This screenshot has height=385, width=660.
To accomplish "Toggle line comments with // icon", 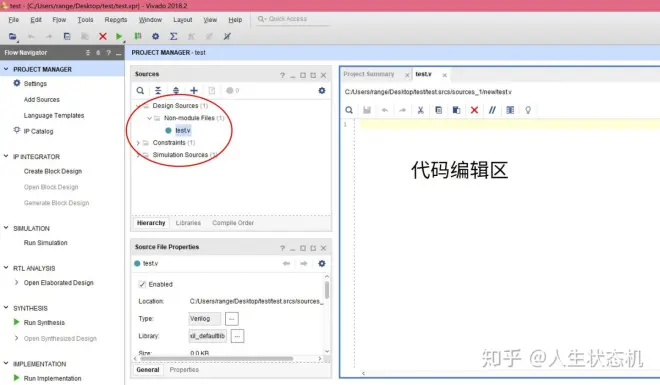I will pos(492,110).
